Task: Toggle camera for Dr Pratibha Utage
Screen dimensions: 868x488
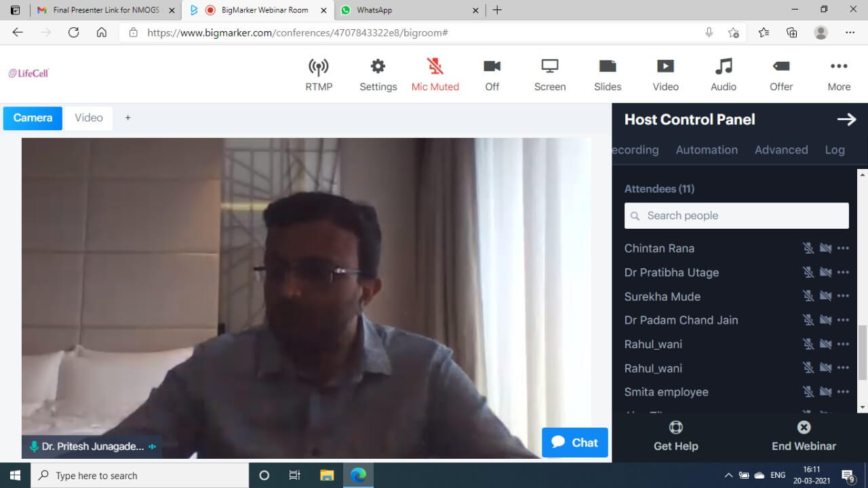Action: (825, 272)
